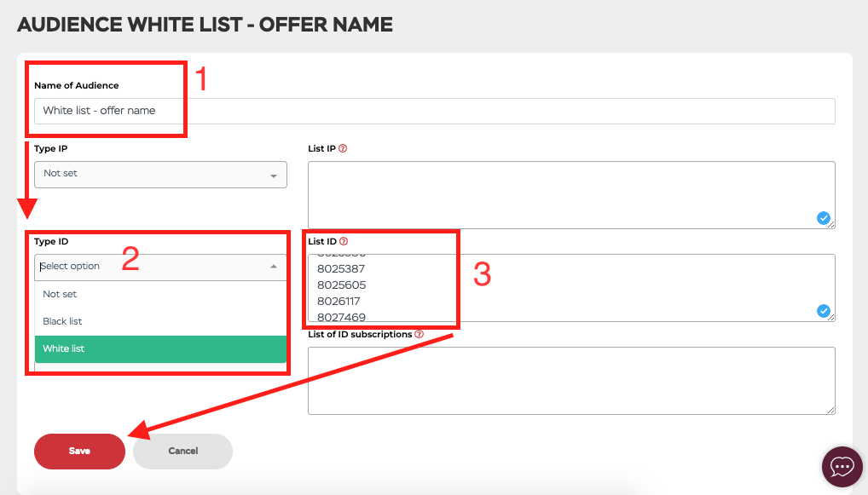Click the List IP help question icon
The image size is (868, 495).
343,148
